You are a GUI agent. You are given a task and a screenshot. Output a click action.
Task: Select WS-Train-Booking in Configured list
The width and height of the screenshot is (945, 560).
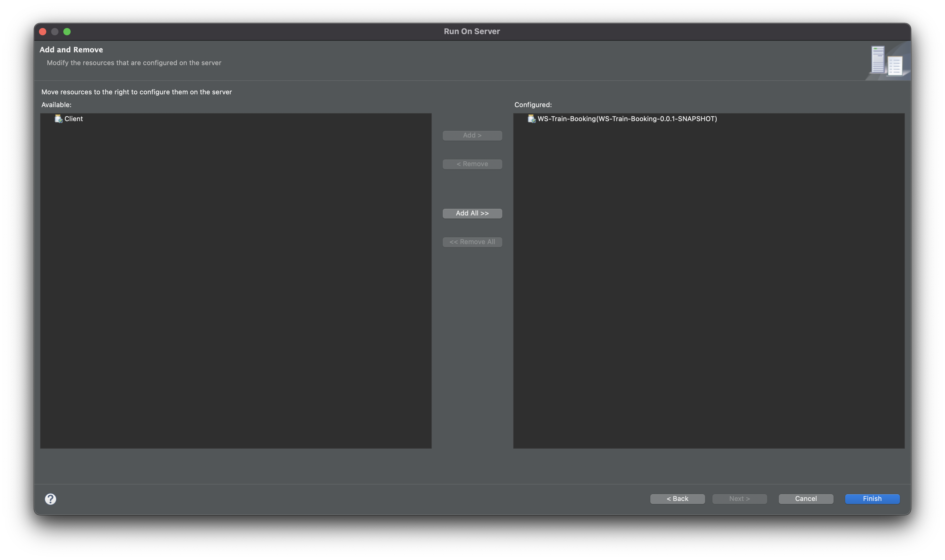pyautogui.click(x=627, y=119)
